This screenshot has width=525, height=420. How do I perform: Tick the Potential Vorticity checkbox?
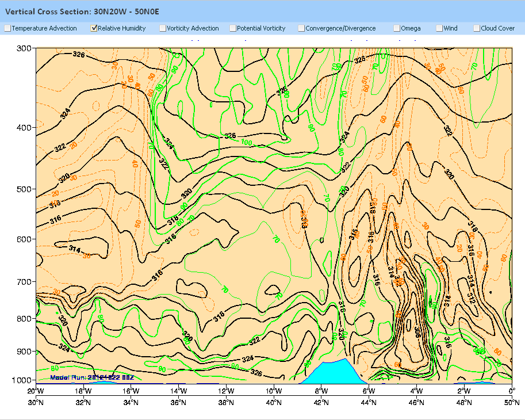pos(233,28)
